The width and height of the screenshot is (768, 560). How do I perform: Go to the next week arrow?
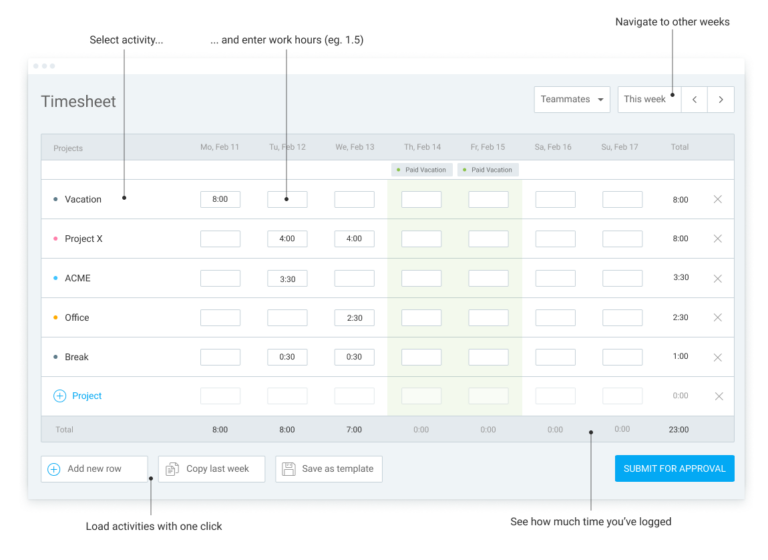click(x=720, y=99)
